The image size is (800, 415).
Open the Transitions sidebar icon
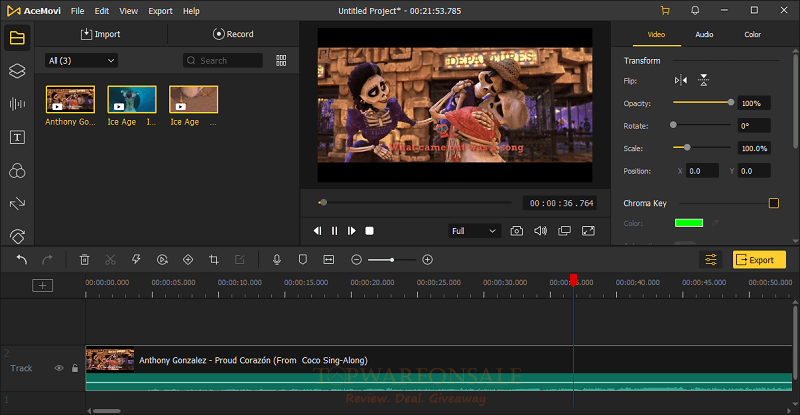(17, 204)
